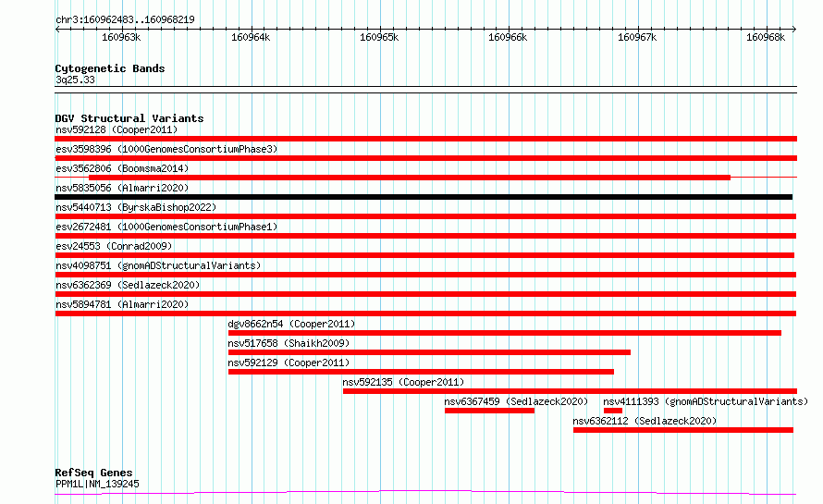Viewport: 823px width, 504px height.
Task: Select the 3q25.33 cytogenetic band label
Action: tap(75, 80)
